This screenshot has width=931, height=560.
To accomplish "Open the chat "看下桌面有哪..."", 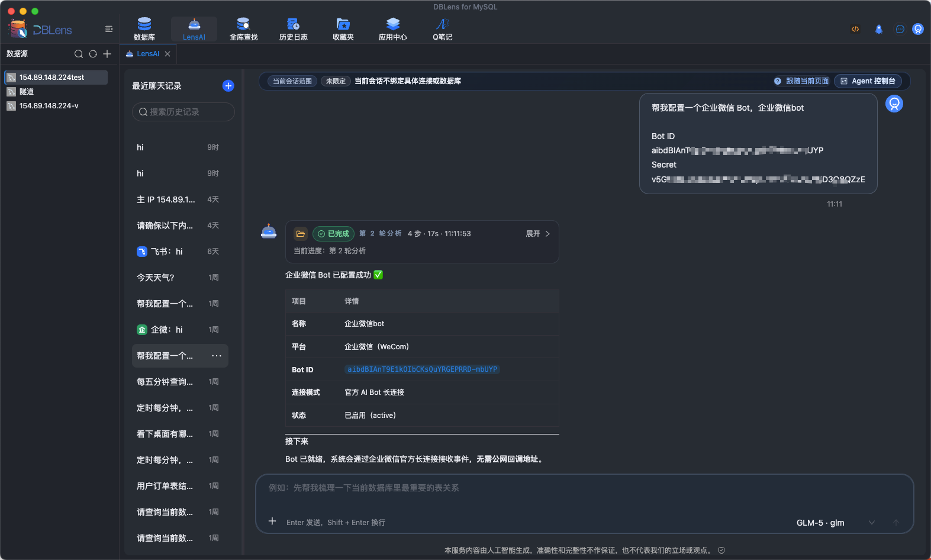I will (180, 434).
